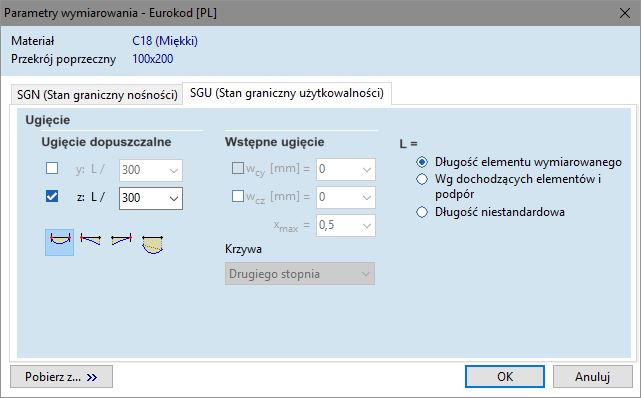Viewport: 641px width, 398px height.
Task: Click the Przekrój poprzeczny label
Action: (63, 59)
